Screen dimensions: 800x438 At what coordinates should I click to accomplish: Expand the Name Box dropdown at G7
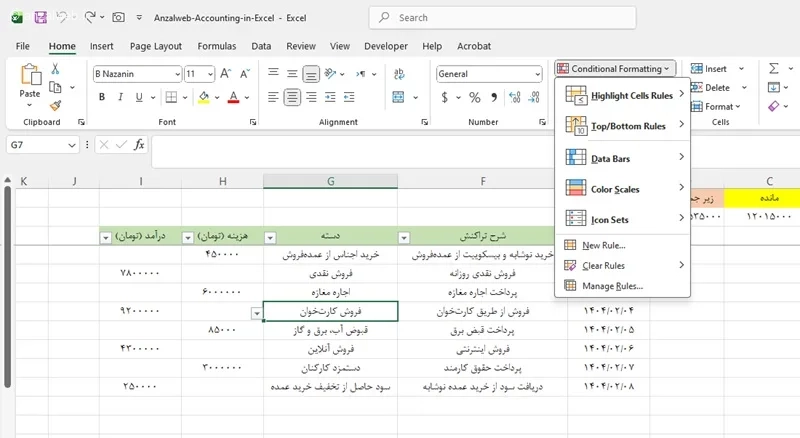71,145
